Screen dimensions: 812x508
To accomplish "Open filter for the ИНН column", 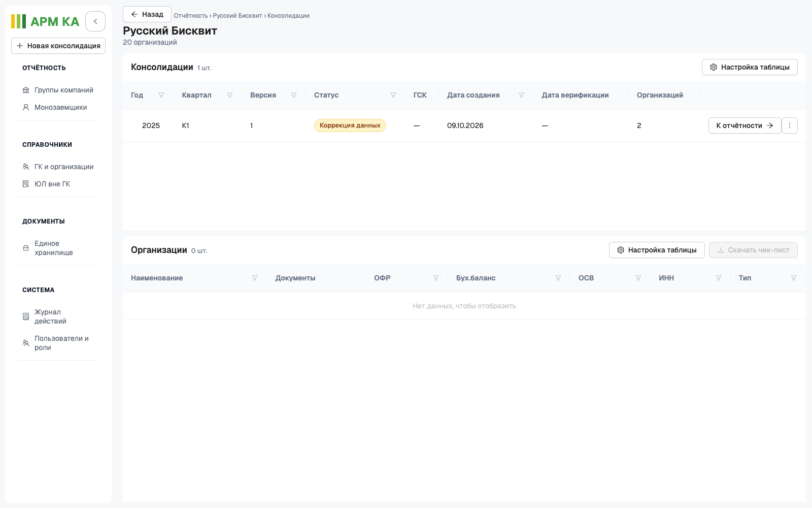I will tap(719, 278).
